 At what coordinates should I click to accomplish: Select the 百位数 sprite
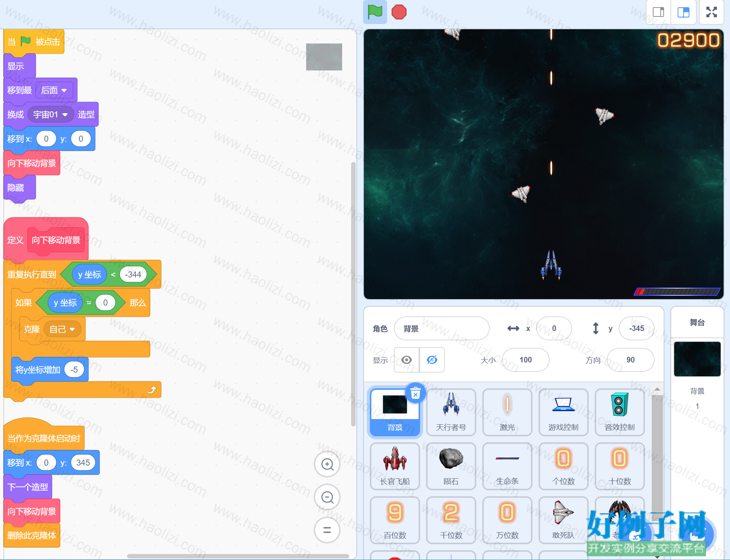395,520
